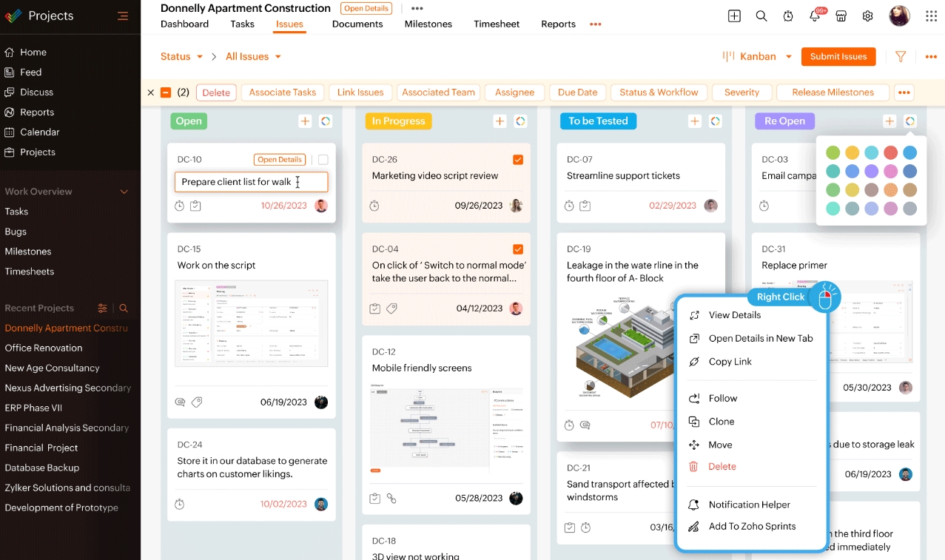Click the Submit Issues button
Screen dimensions: 945x560
(x=838, y=56)
